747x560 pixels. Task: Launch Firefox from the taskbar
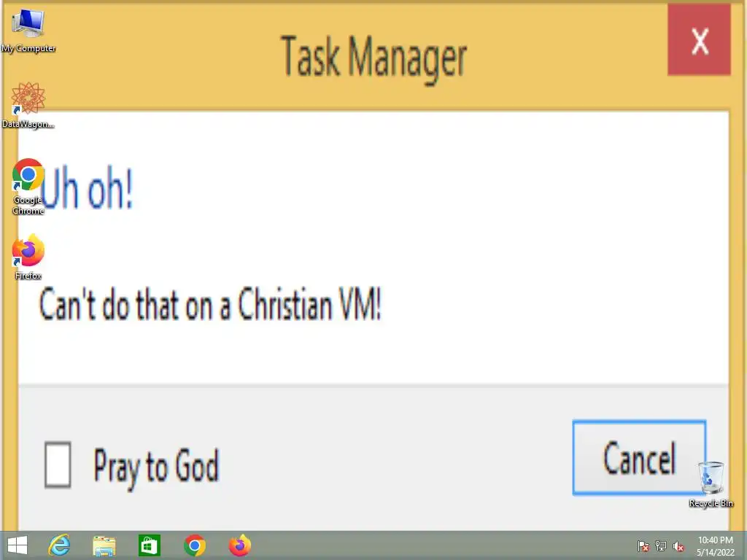click(x=239, y=545)
